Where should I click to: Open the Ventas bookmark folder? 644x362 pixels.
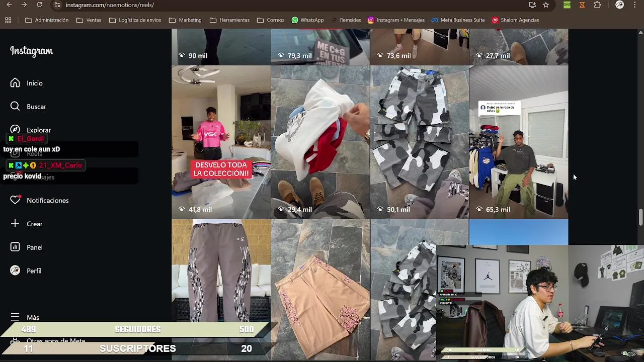[x=89, y=20]
